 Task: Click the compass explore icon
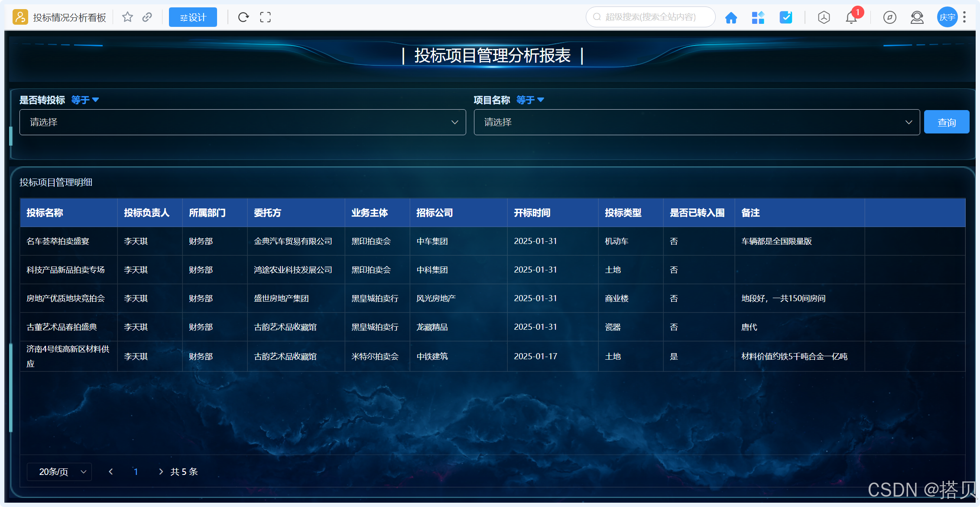click(x=889, y=17)
